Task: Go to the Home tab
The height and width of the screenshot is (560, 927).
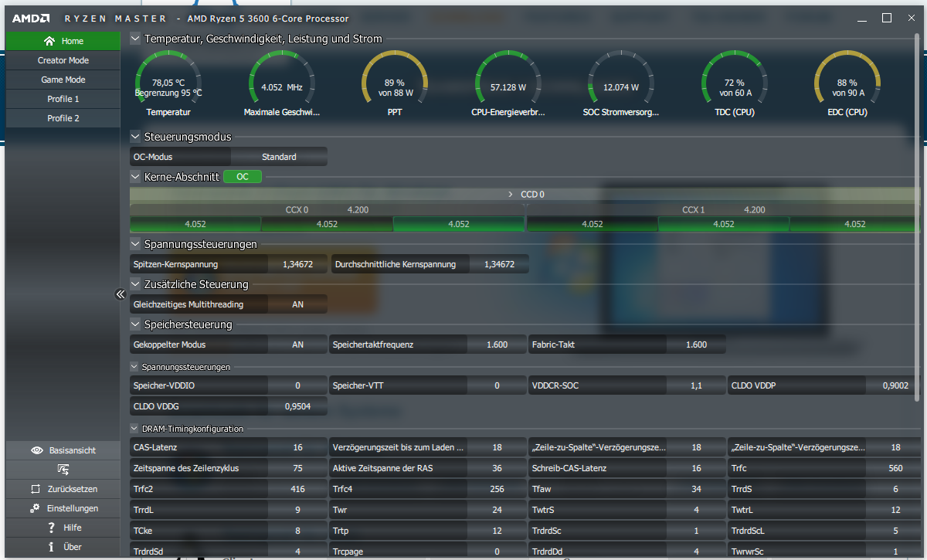Action: coord(63,41)
